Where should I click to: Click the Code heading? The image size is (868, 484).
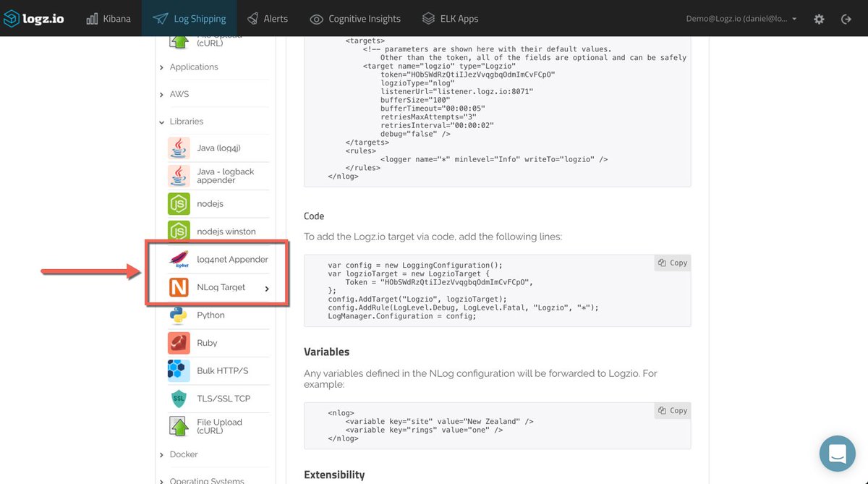314,216
